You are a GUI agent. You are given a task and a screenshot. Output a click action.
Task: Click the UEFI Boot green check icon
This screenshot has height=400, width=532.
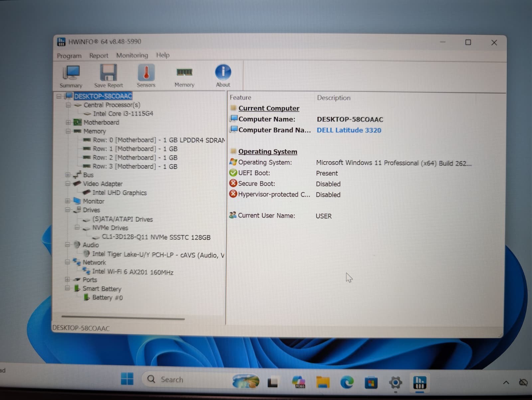(x=233, y=173)
